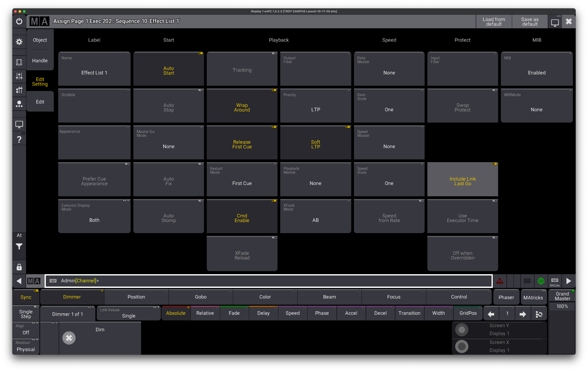Close the Assign dialog with X
The width and height of the screenshot is (588, 371).
(569, 21)
